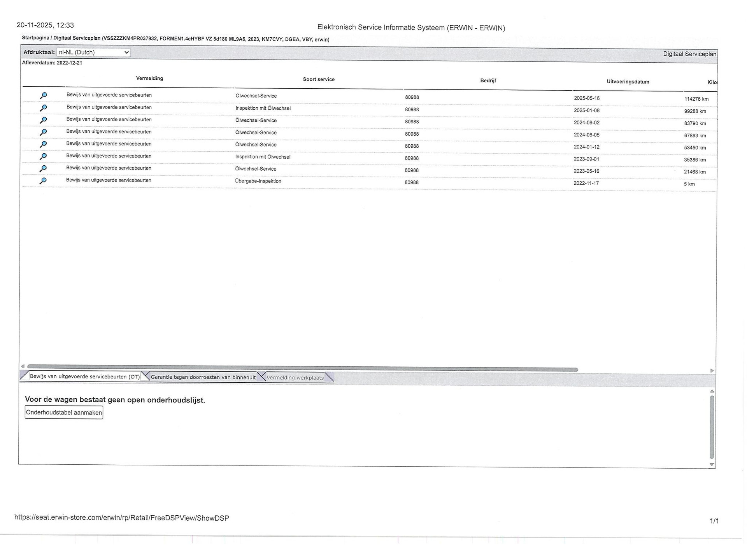Sort by the Uitvoeringsdatum column header

628,82
